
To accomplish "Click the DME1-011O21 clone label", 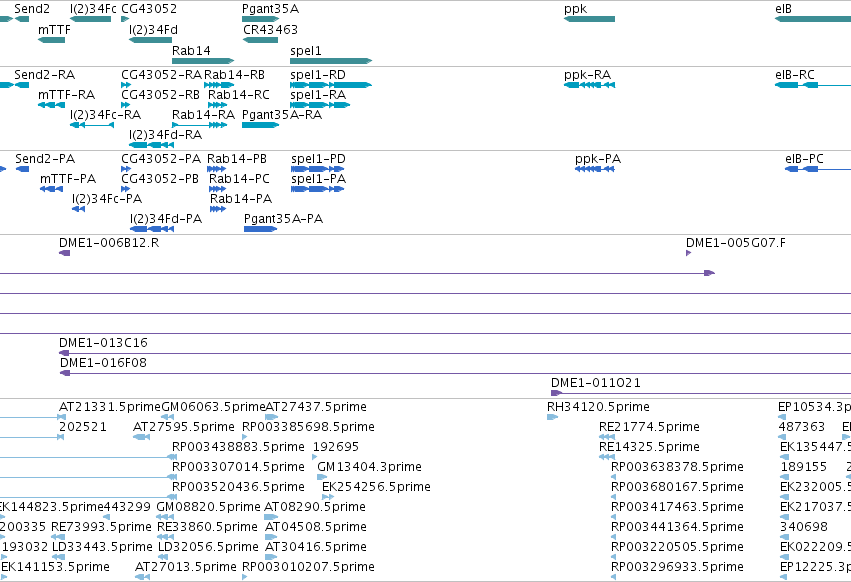I will tap(595, 383).
